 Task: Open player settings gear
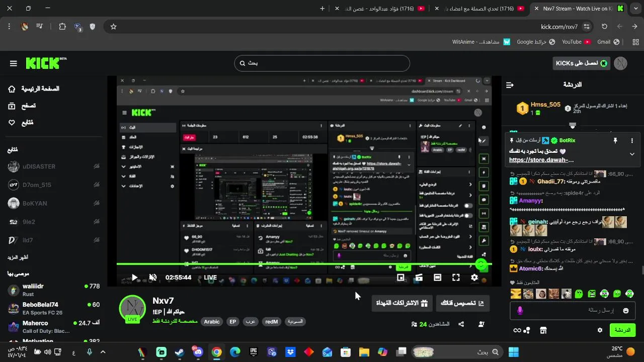click(474, 278)
